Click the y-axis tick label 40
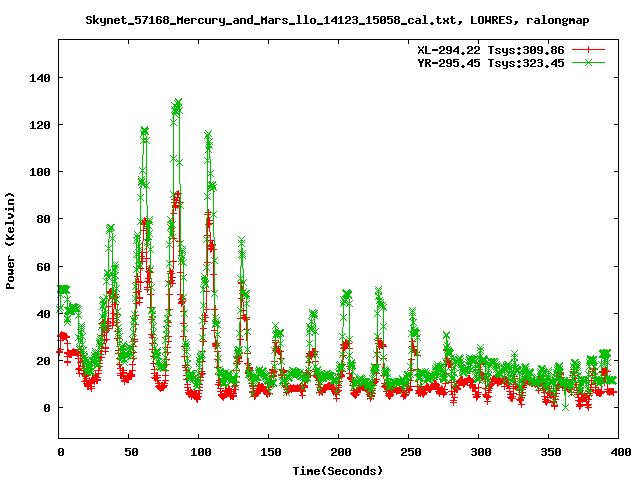640x480 pixels. [44, 313]
